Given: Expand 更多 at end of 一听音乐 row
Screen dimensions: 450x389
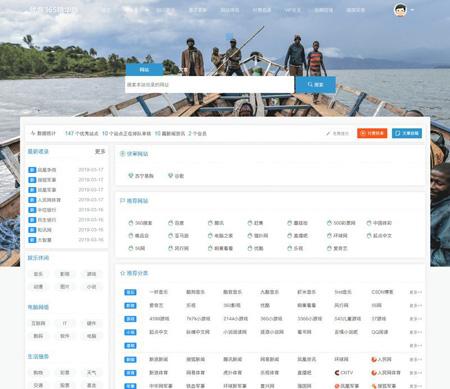Looking at the screenshot, I should [416, 292].
